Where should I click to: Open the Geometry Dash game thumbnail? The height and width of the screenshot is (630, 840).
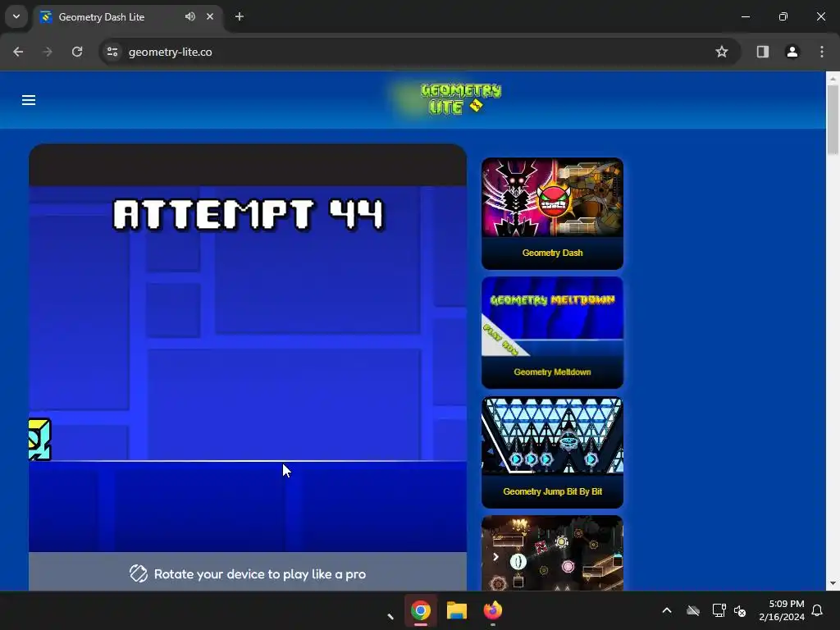552,197
